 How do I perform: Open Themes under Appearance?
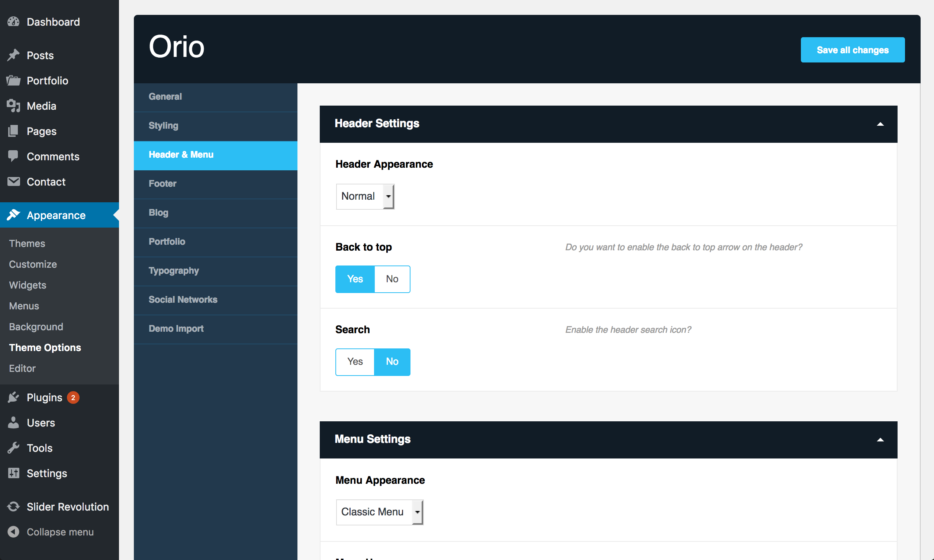click(27, 244)
